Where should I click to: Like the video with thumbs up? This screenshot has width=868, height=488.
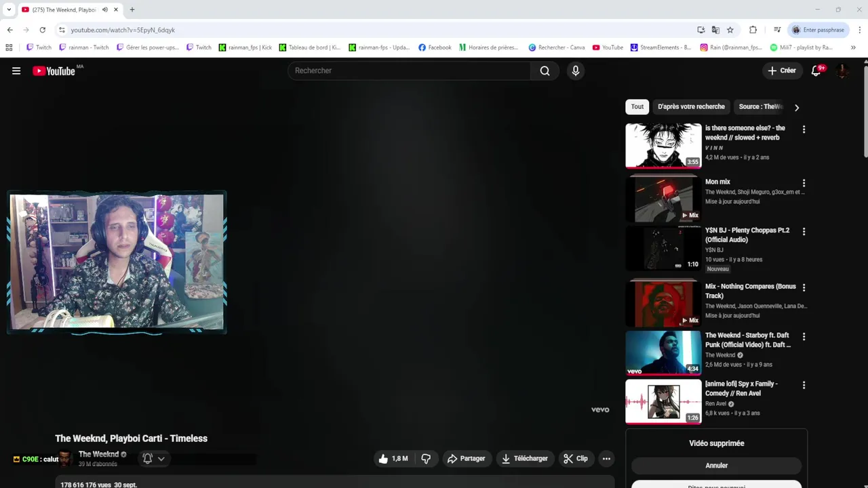click(x=393, y=459)
